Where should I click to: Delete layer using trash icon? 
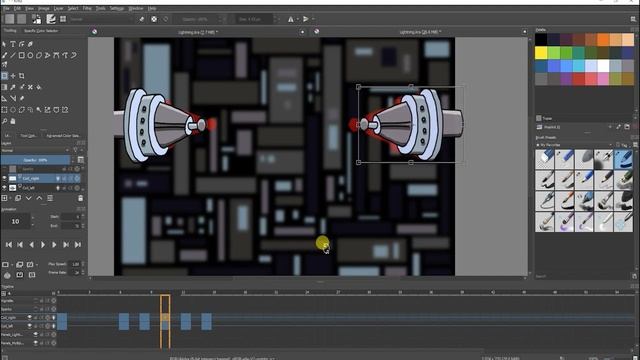80,198
